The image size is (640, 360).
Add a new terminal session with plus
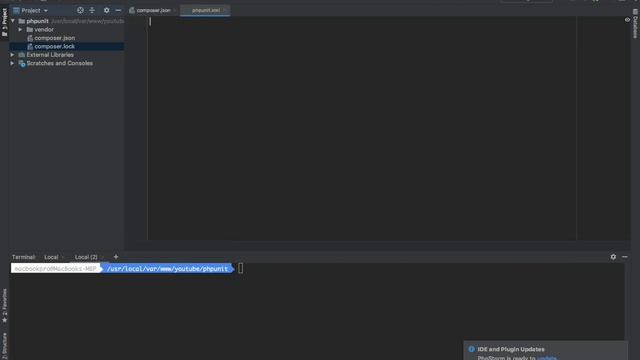point(116,257)
